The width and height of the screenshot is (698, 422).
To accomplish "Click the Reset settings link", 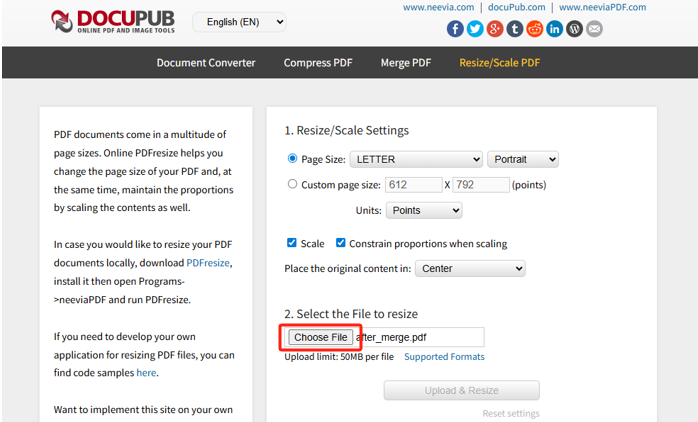I will pyautogui.click(x=511, y=414).
